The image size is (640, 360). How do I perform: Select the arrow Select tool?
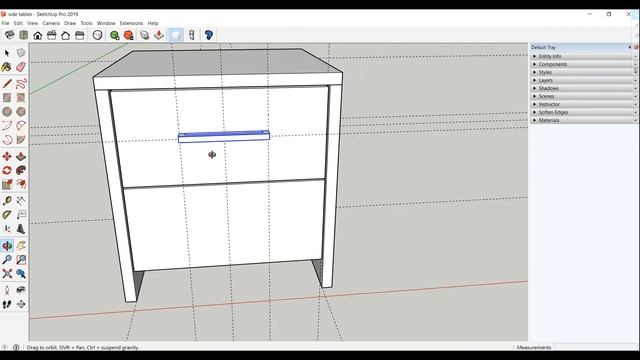[x=7, y=53]
